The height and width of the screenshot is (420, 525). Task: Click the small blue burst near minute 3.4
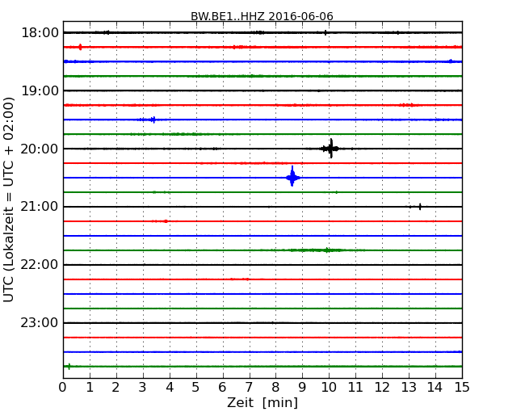click(153, 120)
